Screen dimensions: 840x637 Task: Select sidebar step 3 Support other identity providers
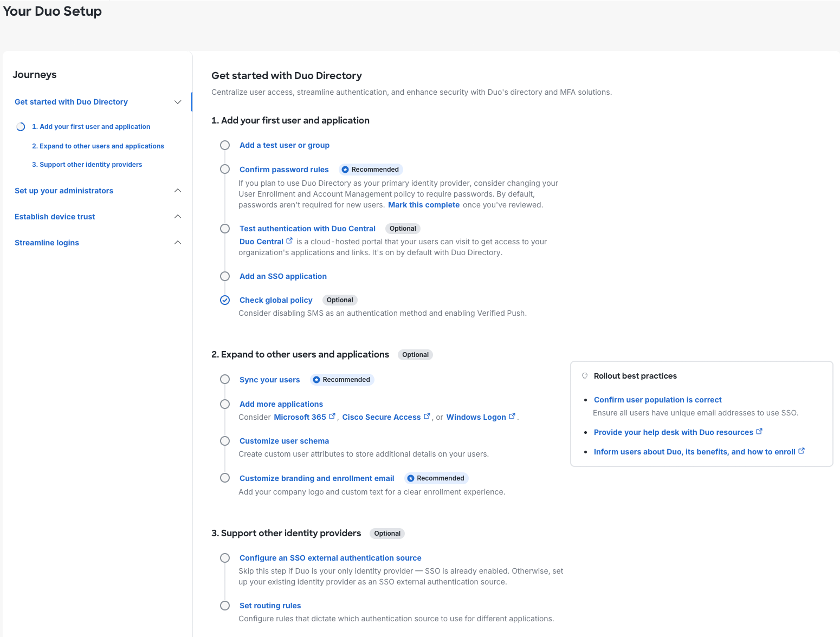point(87,165)
